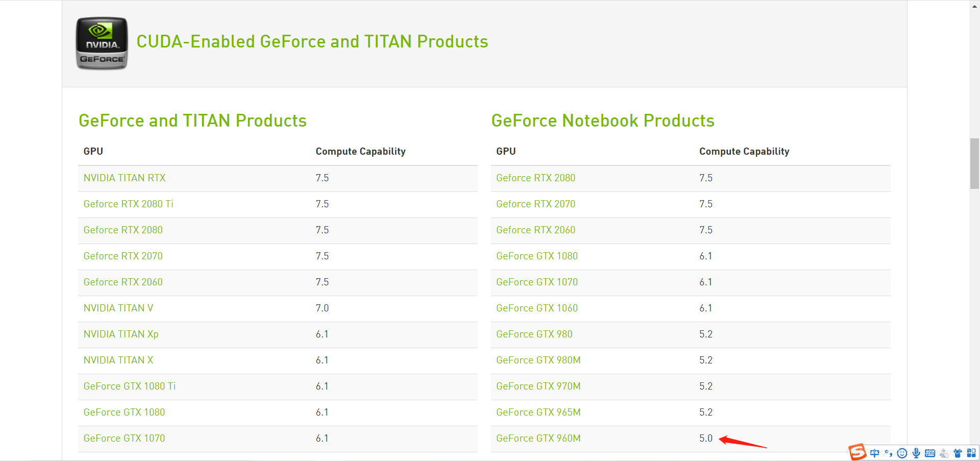Click the 6.1 value for TITAN Xp
Image resolution: width=980 pixels, height=461 pixels.
pyautogui.click(x=322, y=334)
